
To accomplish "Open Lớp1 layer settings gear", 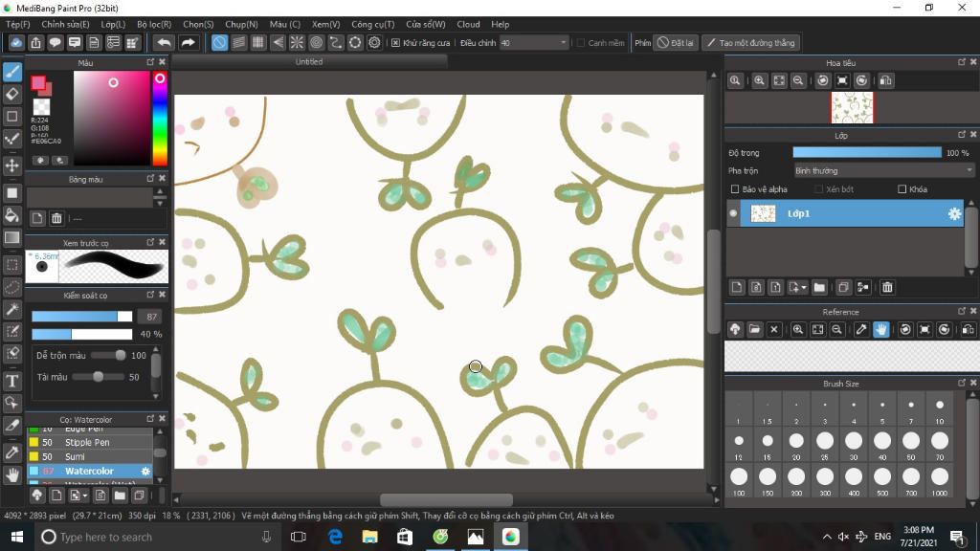I will pyautogui.click(x=954, y=213).
